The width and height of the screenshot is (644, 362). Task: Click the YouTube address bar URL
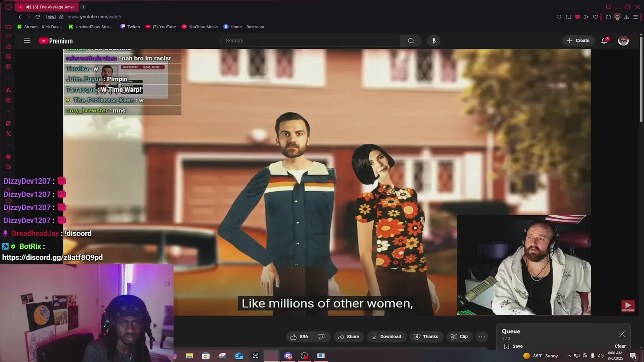coord(95,17)
